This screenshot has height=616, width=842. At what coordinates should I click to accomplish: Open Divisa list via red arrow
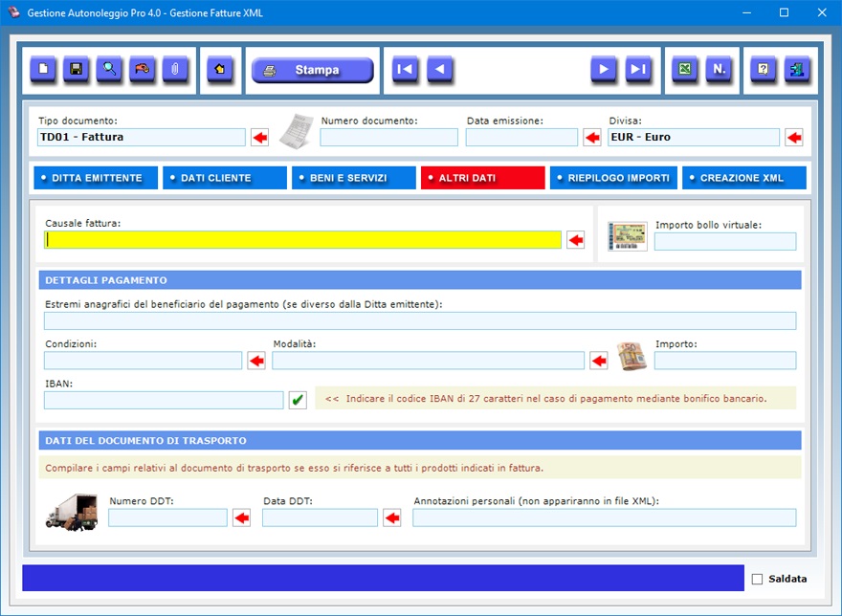click(794, 138)
